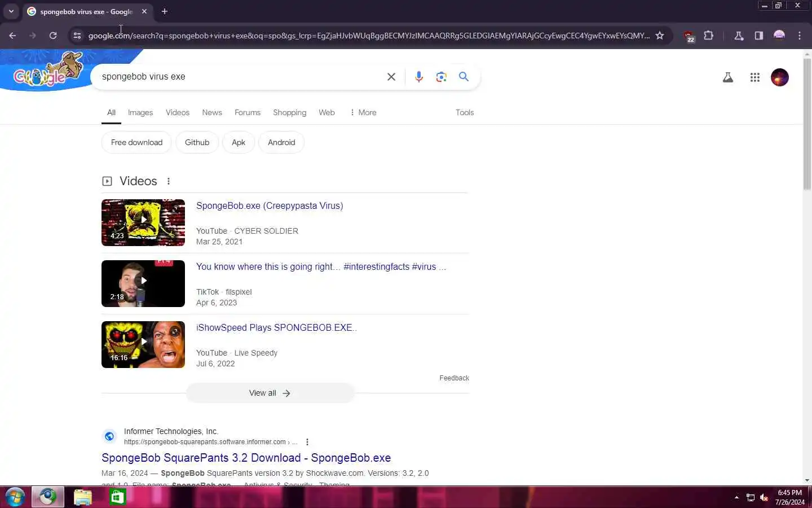This screenshot has width=812, height=508.
Task: Apply Github filter chip
Action: click(x=197, y=142)
